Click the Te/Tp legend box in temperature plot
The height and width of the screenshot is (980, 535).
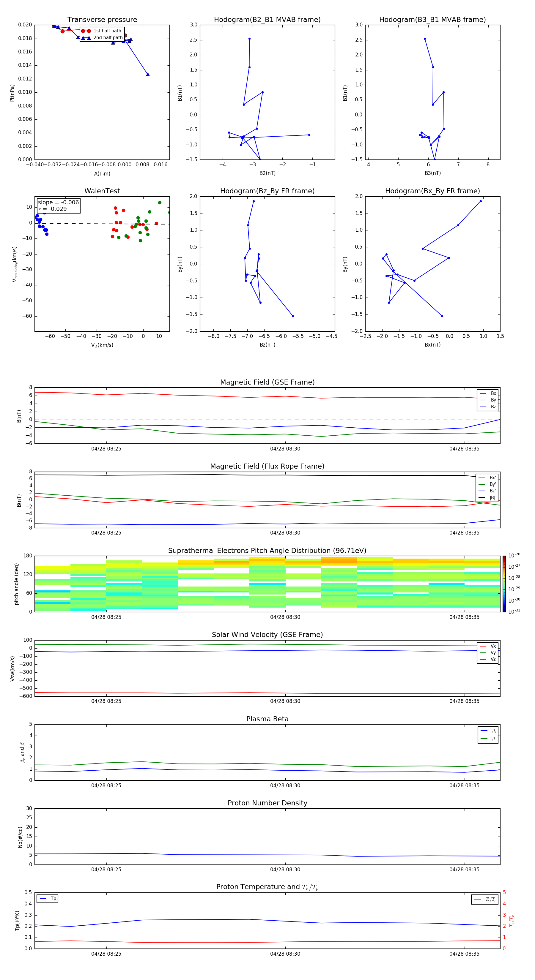[x=485, y=899]
